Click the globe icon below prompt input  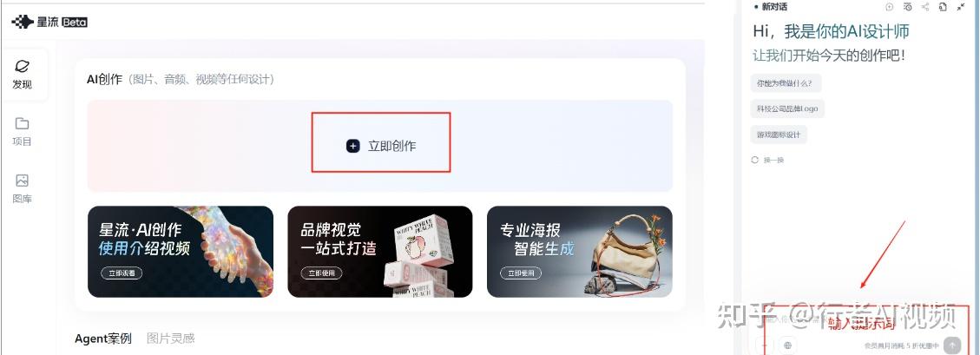(x=787, y=345)
